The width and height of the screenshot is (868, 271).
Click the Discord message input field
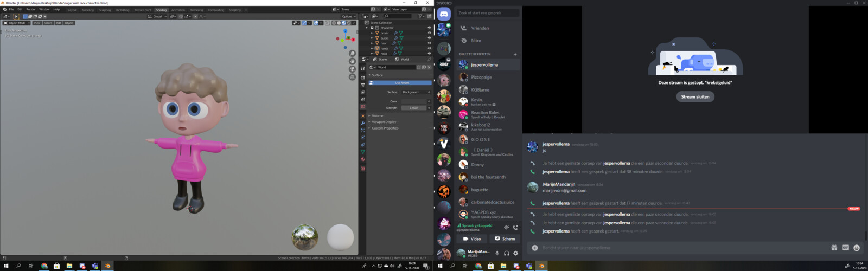click(684, 248)
